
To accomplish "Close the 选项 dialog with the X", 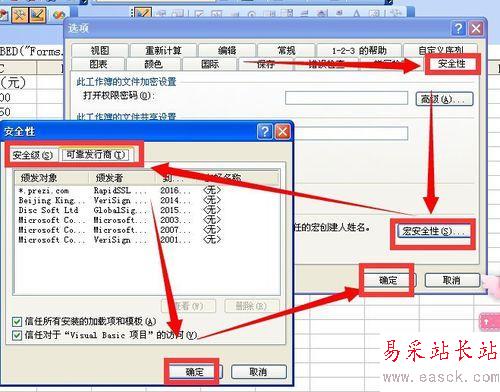I will coord(476,29).
